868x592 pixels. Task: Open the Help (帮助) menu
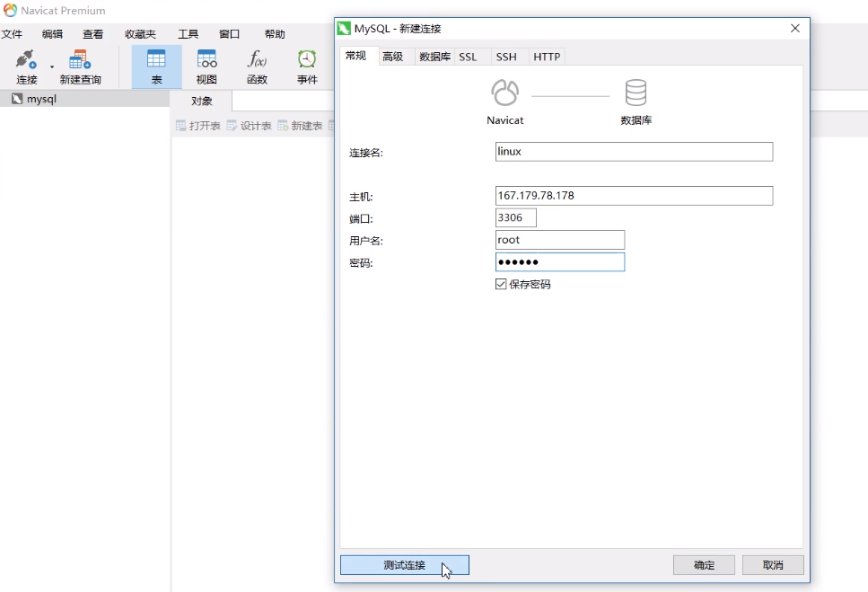click(275, 34)
